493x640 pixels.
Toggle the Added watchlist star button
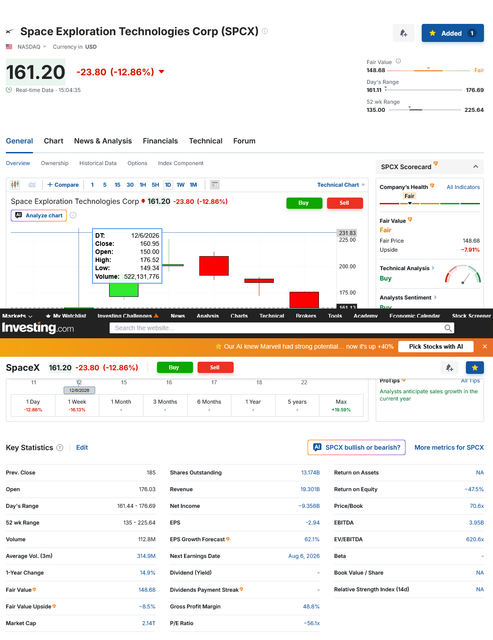point(453,33)
